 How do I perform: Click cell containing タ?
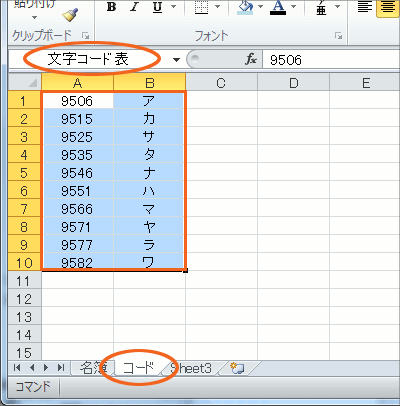[x=149, y=154]
